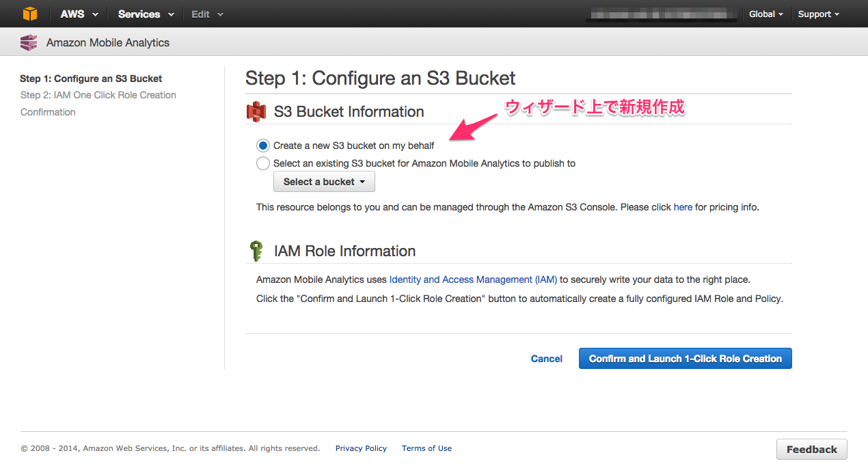Click the Amazon Mobile Analytics service icon
868x466 pixels.
coord(29,42)
